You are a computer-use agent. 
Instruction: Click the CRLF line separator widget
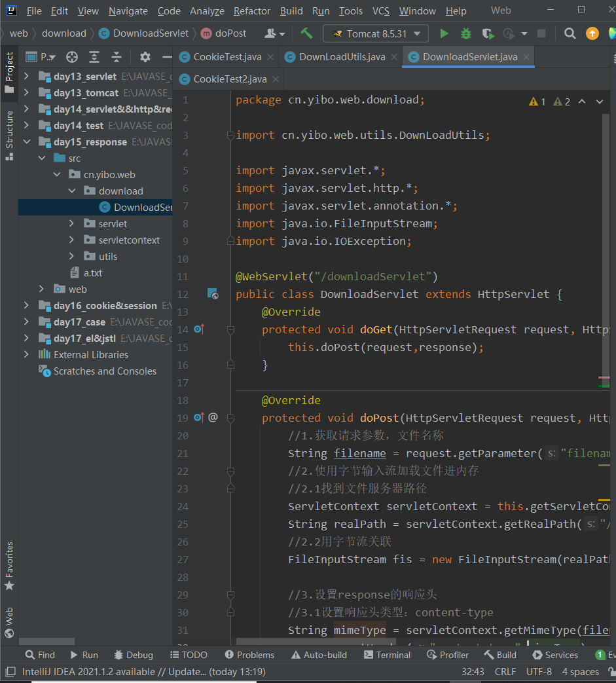(x=505, y=672)
